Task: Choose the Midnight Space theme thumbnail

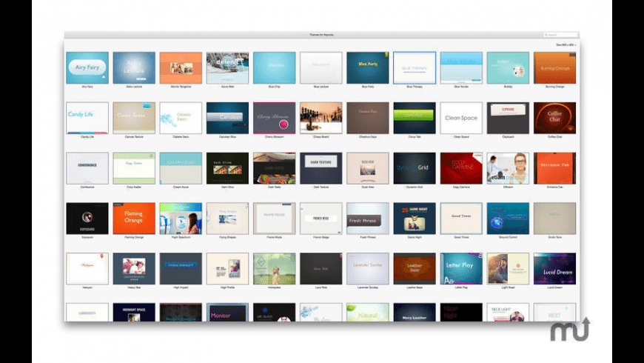Action: (x=134, y=312)
